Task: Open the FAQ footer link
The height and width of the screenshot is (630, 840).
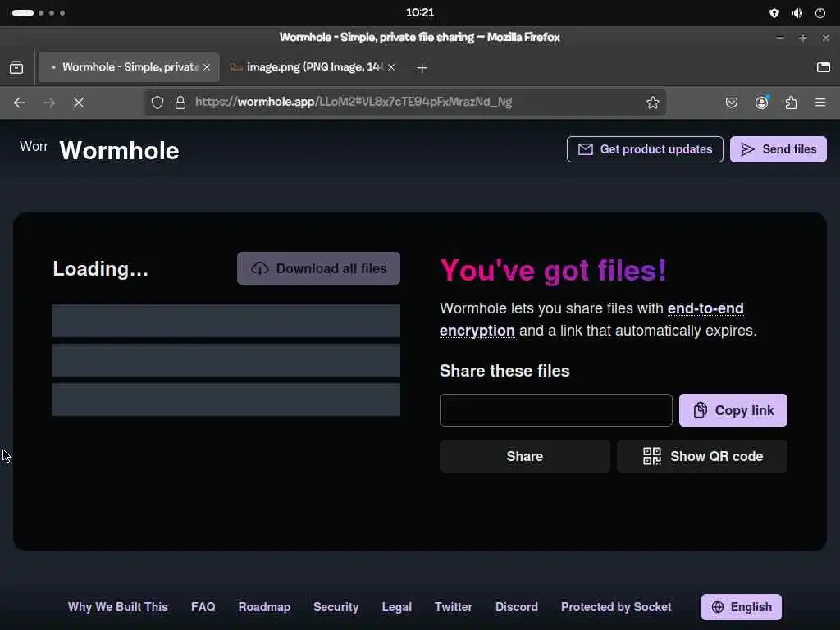Action: pyautogui.click(x=203, y=607)
